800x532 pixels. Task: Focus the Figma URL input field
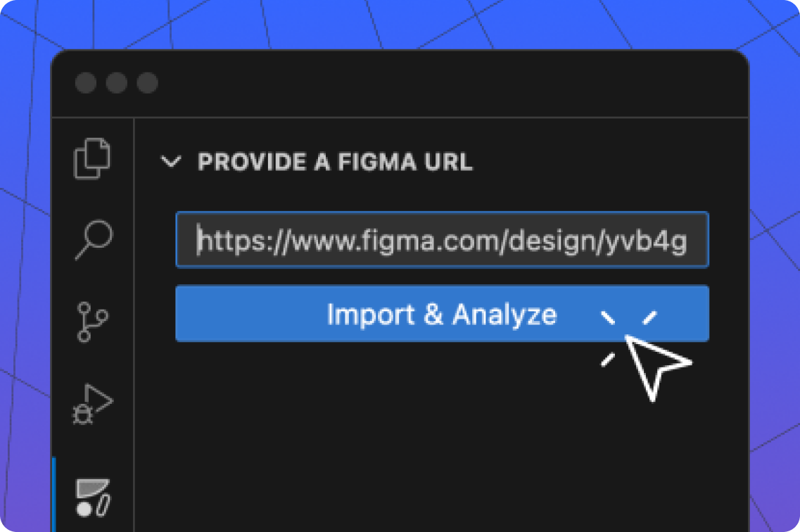[442, 240]
